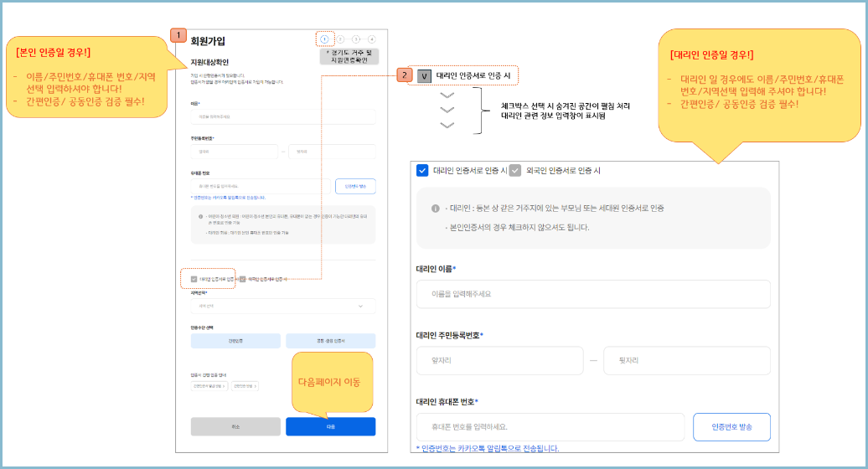
Task: Click step 1 circle in signup progress indicator
Action: coord(324,39)
